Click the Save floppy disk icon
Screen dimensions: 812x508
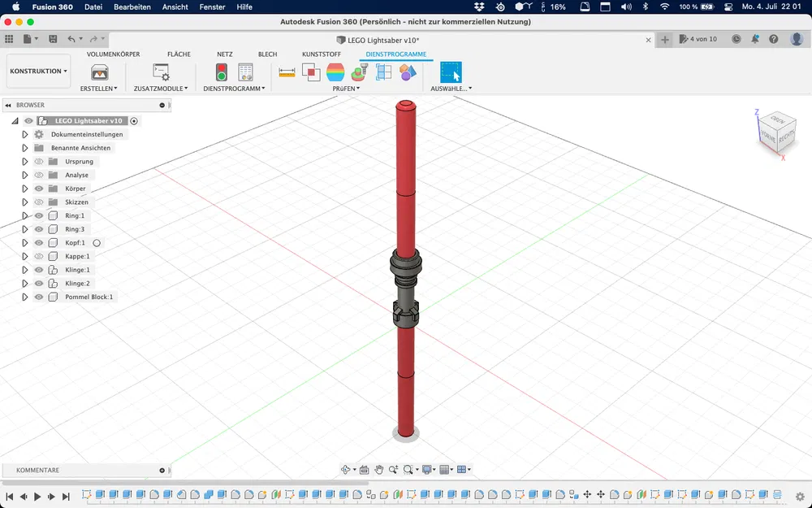click(53, 39)
